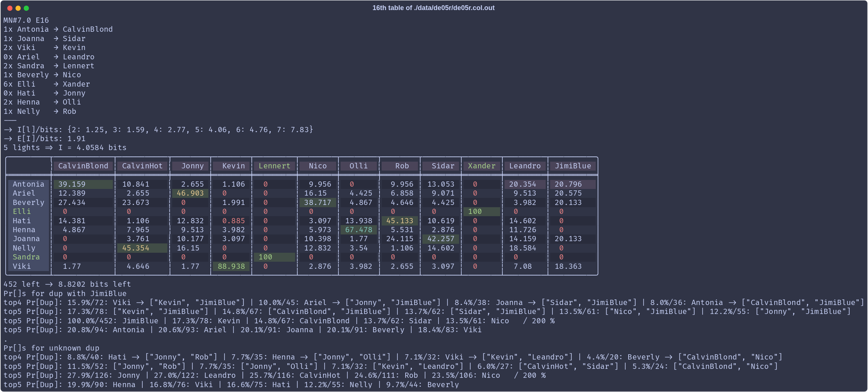The height and width of the screenshot is (392, 868).
Task: Click the Xander column header in table
Action: pos(481,166)
